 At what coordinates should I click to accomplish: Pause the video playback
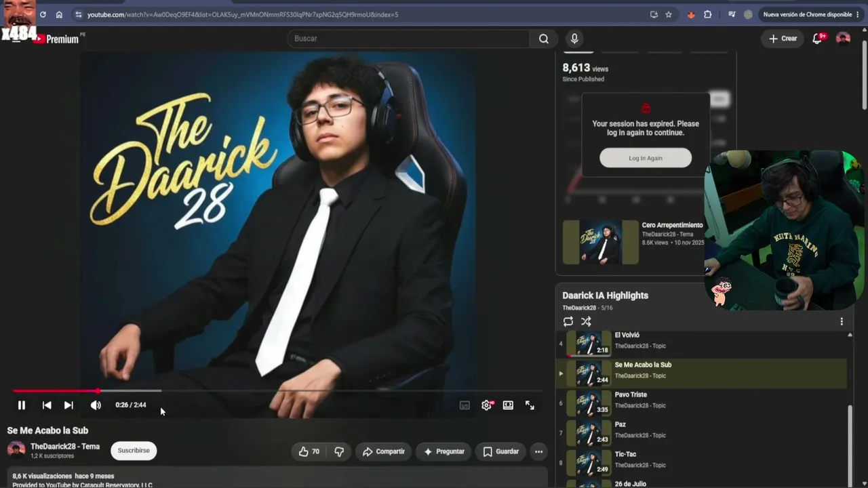(x=22, y=405)
